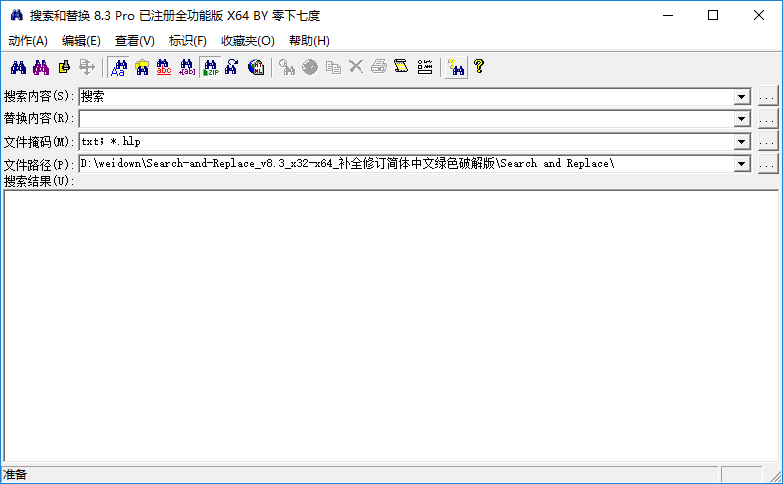The height and width of the screenshot is (484, 783).
Task: Open the script scroll icon
Action: [x=401, y=67]
